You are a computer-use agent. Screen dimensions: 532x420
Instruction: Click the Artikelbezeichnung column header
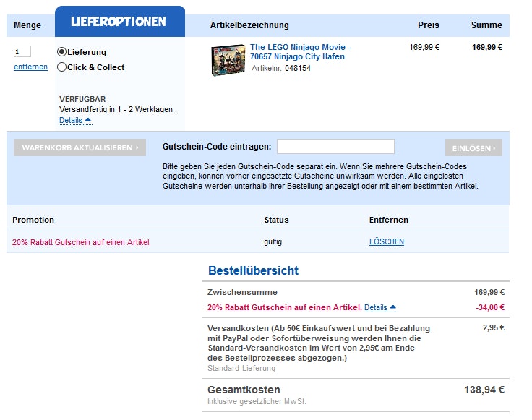point(249,25)
